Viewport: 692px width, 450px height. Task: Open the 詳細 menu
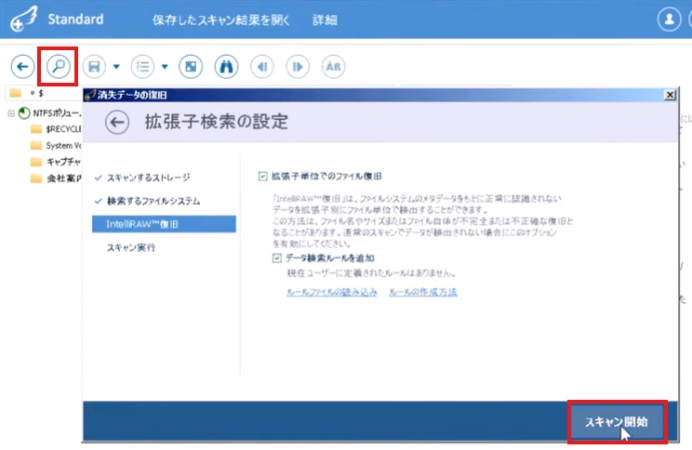pyautogui.click(x=325, y=20)
